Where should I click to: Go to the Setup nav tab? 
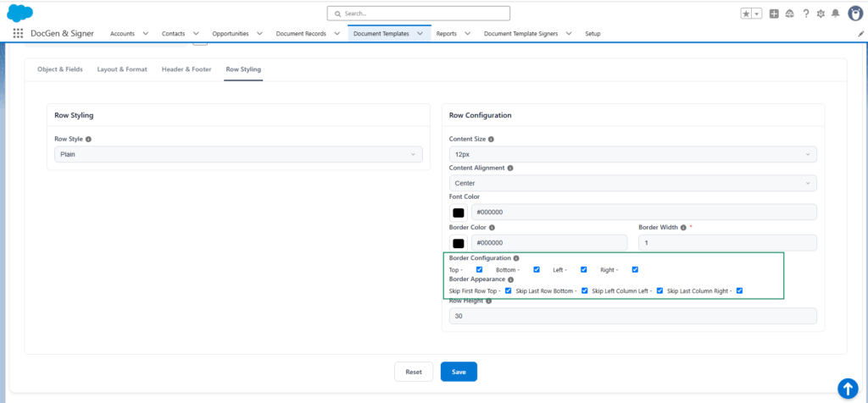(593, 34)
